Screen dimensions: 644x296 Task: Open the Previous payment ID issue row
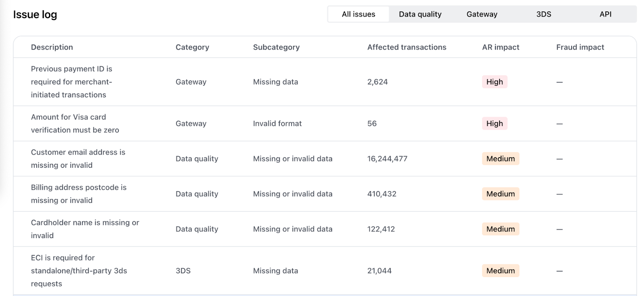click(325, 82)
